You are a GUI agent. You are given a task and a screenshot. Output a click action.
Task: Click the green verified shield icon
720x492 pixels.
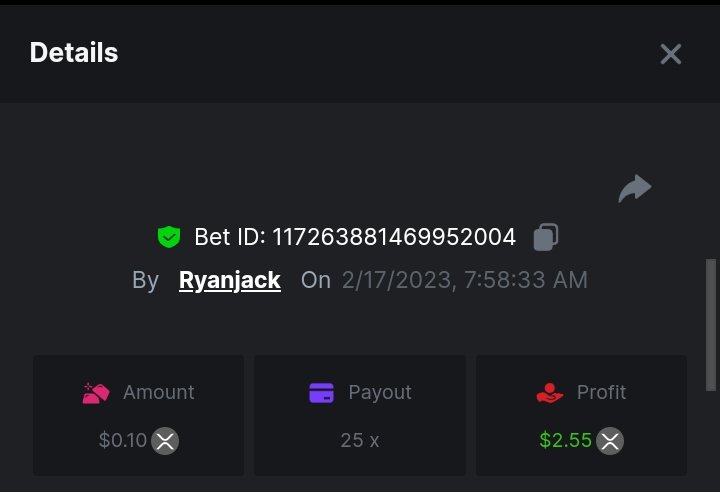click(x=169, y=237)
